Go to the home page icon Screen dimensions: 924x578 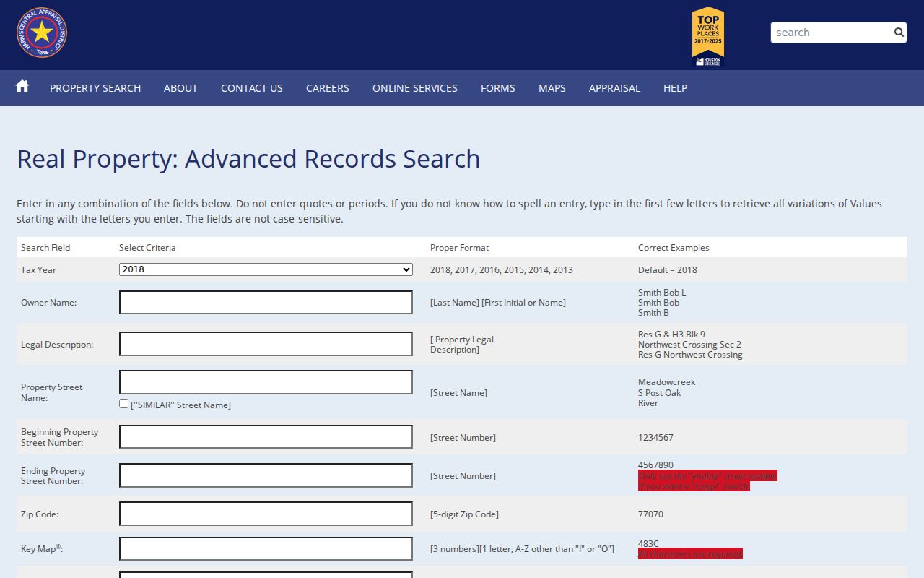pyautogui.click(x=22, y=87)
